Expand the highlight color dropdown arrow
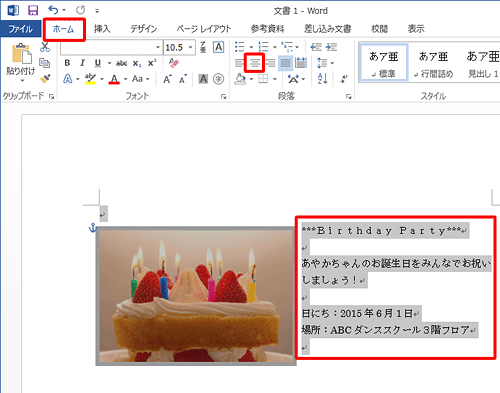500x393 pixels. (x=102, y=79)
